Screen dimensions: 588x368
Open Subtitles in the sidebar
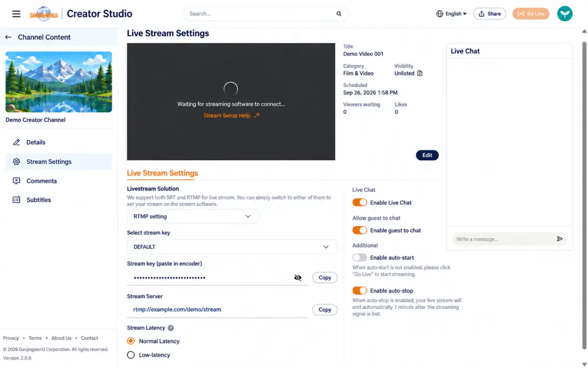(x=59, y=200)
